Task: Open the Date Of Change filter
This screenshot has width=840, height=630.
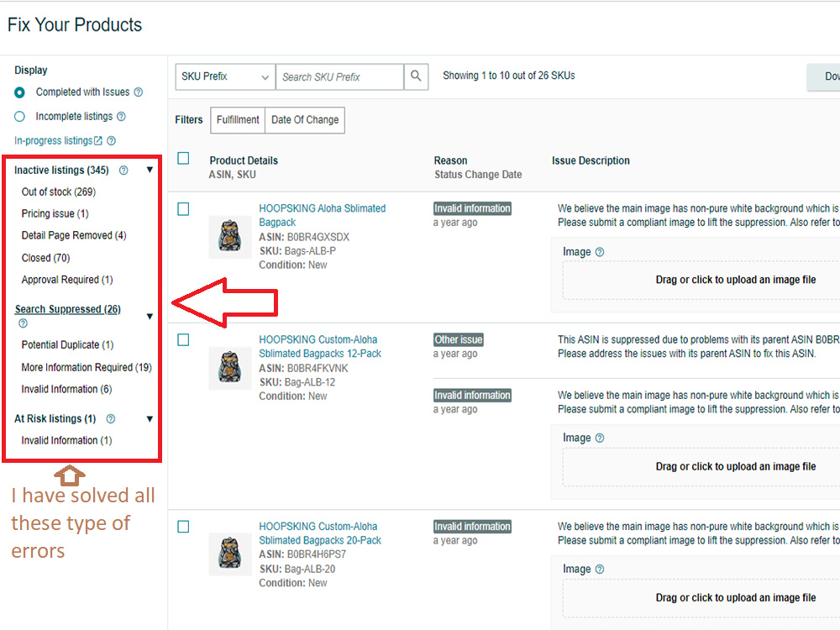Action: tap(305, 120)
